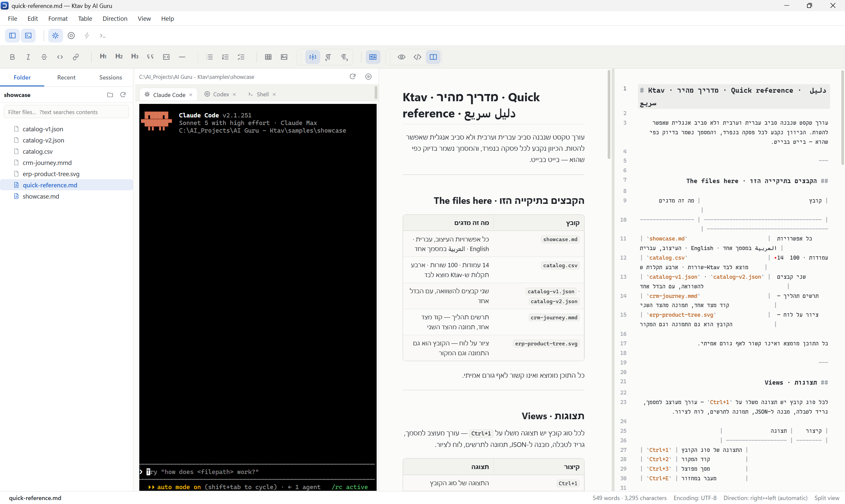Apply Heading 2 style
845x504 pixels.
pyautogui.click(x=119, y=57)
